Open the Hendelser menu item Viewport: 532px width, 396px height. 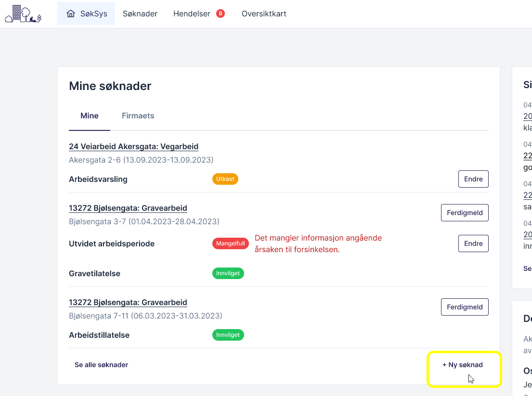click(192, 14)
